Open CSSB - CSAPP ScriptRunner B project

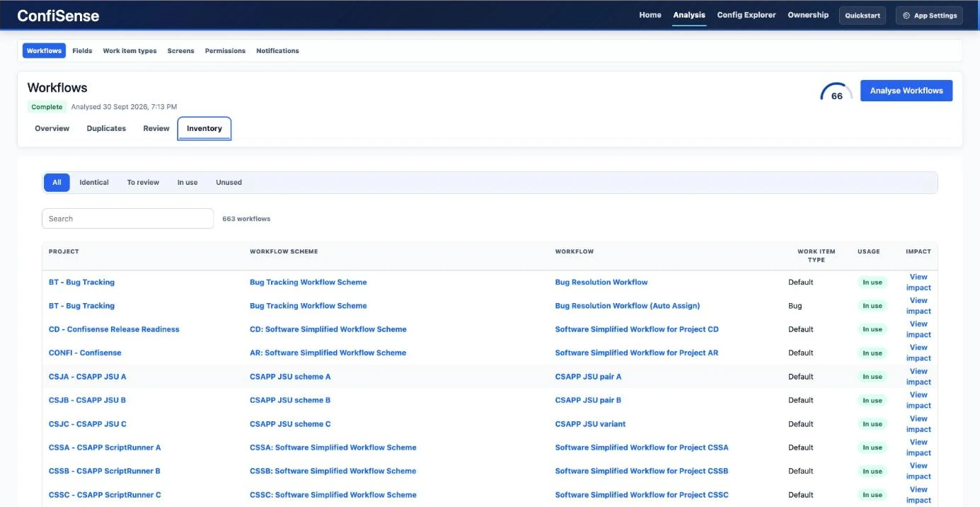[x=105, y=471]
